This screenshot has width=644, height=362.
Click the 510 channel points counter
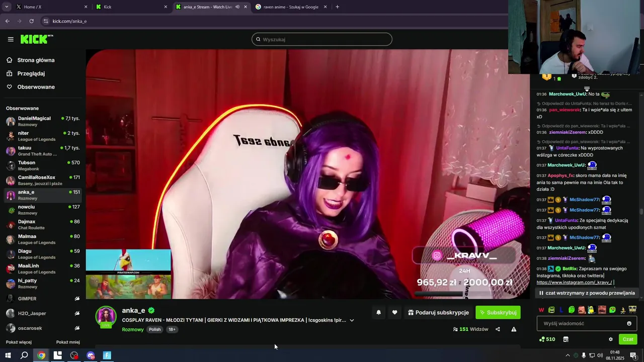(547, 339)
